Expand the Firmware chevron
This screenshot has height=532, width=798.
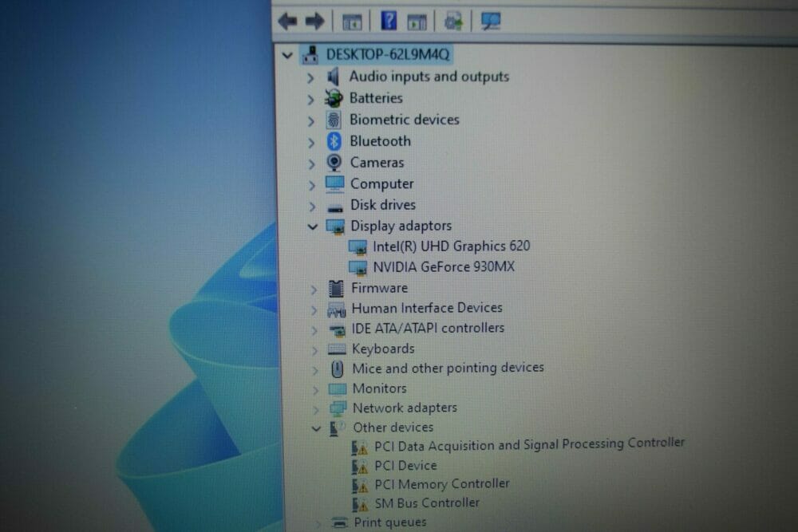(314, 290)
